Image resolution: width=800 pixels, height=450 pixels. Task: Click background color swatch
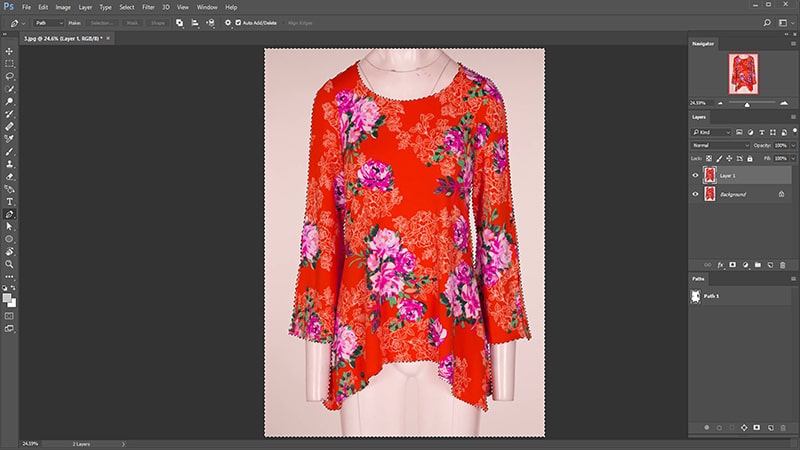pyautogui.click(x=13, y=304)
